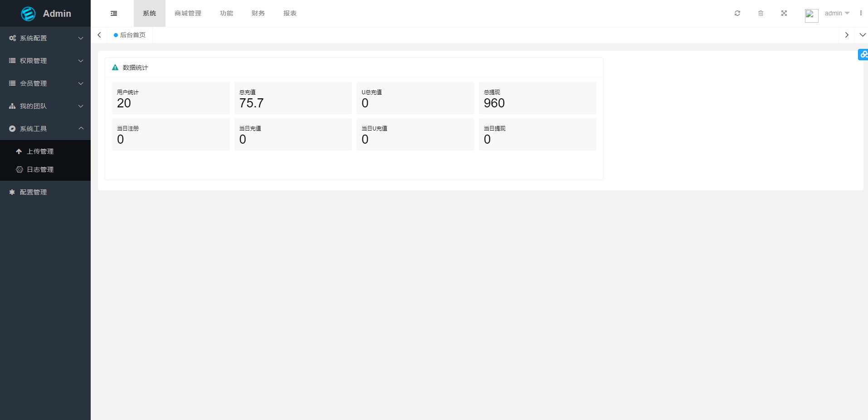Click the 系统配置 sidebar label
This screenshot has width=868, height=420.
[34, 38]
